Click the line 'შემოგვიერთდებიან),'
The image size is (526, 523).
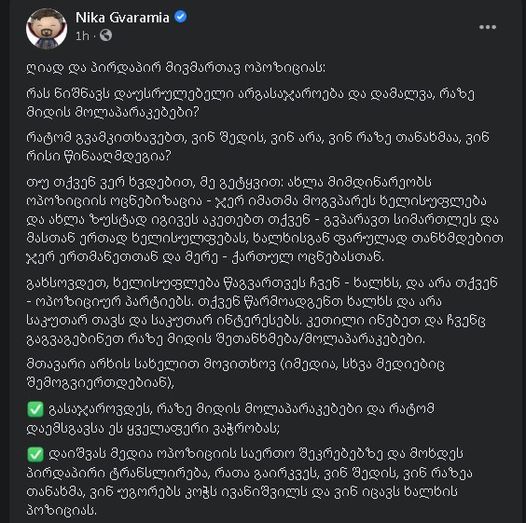100,383
